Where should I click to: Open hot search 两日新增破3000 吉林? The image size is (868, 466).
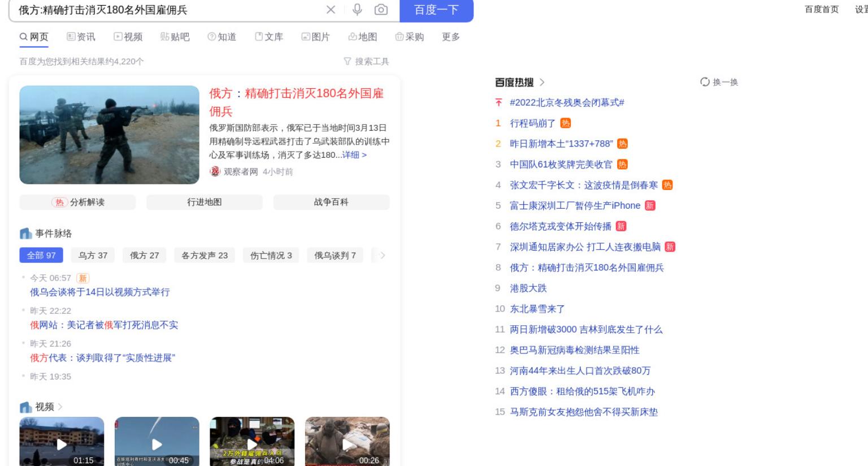click(x=586, y=330)
